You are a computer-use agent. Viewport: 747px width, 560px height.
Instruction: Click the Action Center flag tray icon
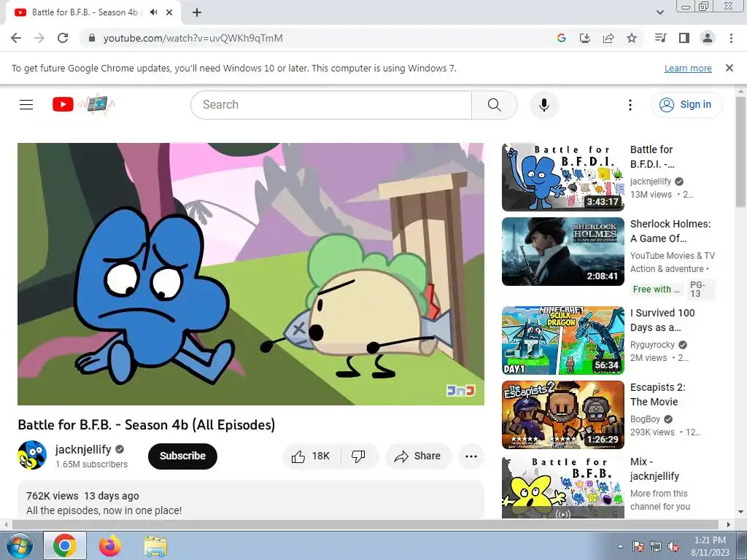coord(638,546)
